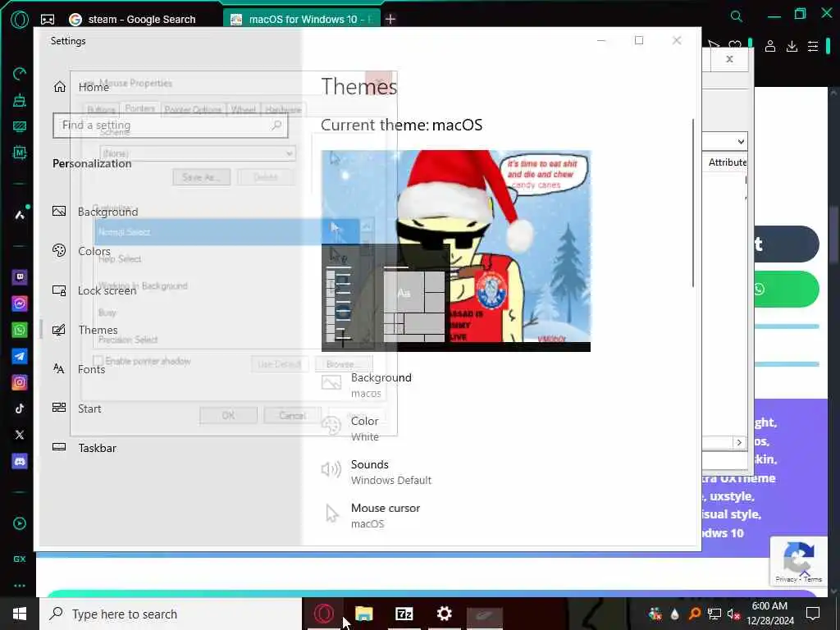Image resolution: width=840 pixels, height=630 pixels.
Task: Open Lock screen settings page
Action: tap(94, 290)
